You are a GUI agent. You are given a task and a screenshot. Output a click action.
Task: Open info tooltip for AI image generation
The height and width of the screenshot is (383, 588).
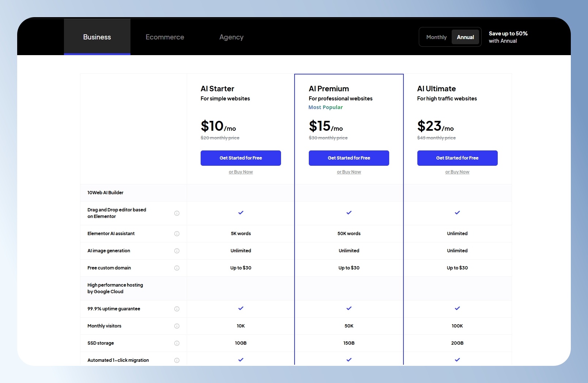[177, 251]
